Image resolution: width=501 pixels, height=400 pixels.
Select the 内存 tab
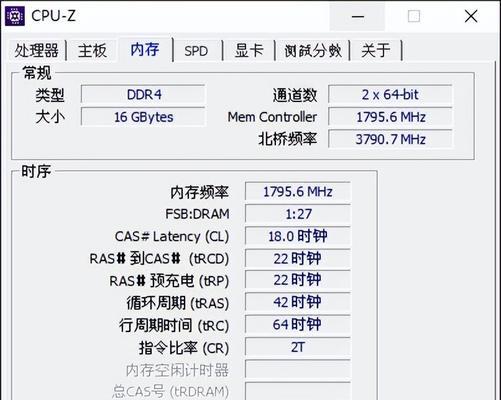pyautogui.click(x=145, y=49)
